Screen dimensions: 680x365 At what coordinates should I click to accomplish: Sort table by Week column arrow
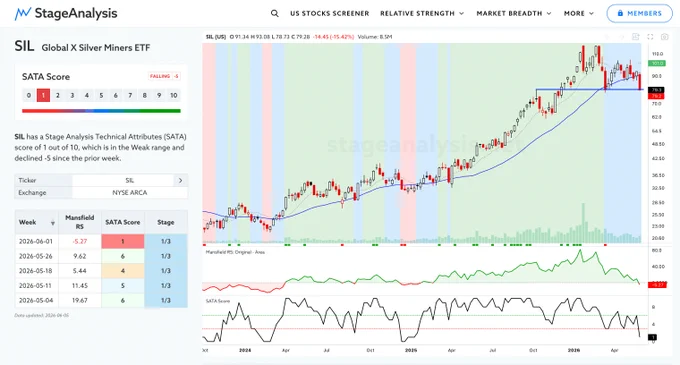pyautogui.click(x=53, y=223)
